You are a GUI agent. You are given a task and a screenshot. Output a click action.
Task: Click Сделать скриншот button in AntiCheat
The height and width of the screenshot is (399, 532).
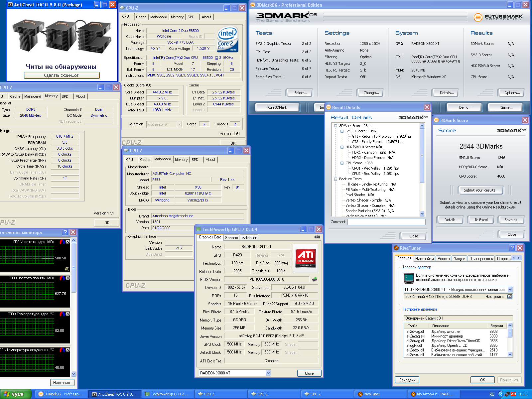point(62,75)
